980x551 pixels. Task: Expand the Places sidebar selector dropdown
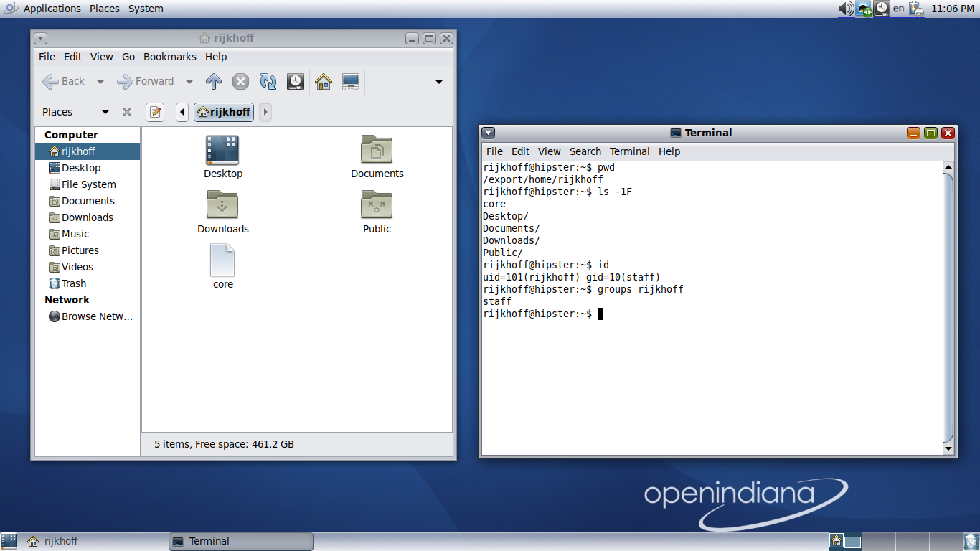click(105, 112)
